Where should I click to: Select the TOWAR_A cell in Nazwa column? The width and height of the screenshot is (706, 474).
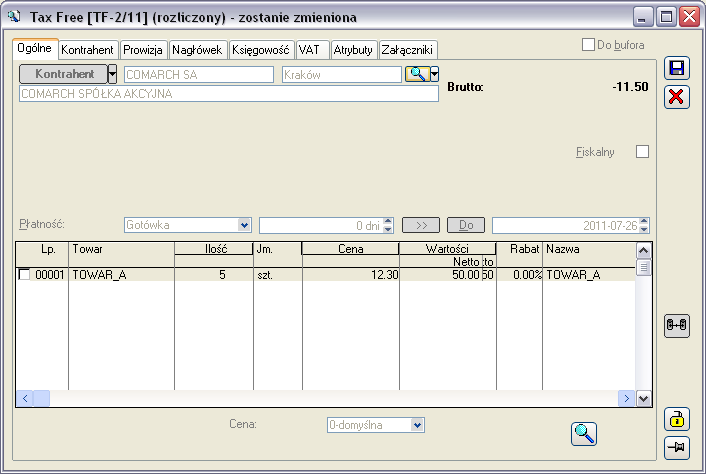click(589, 275)
